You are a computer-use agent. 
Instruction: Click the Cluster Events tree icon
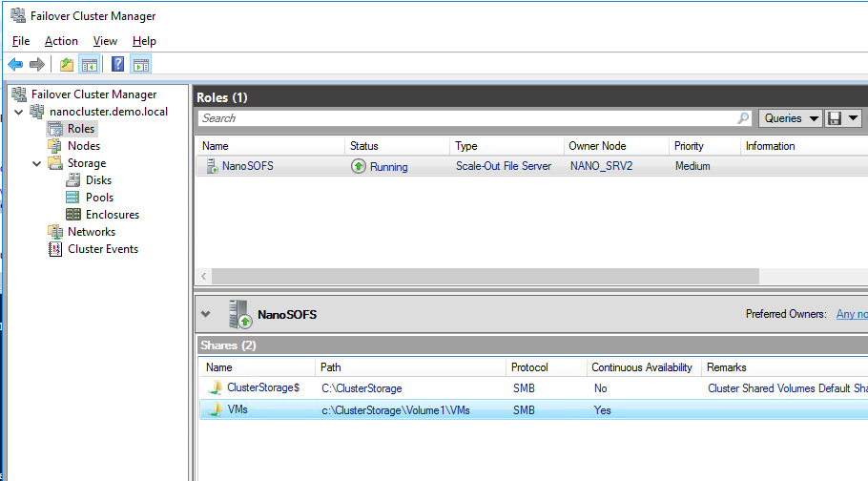54,249
